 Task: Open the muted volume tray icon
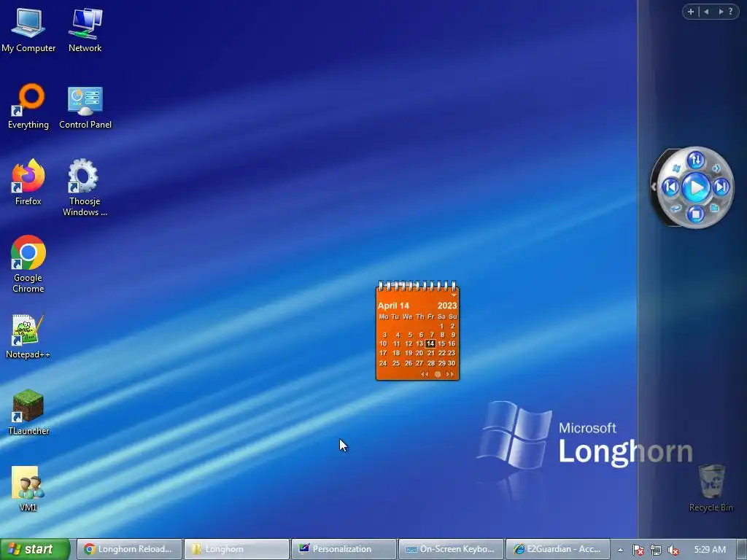click(673, 550)
